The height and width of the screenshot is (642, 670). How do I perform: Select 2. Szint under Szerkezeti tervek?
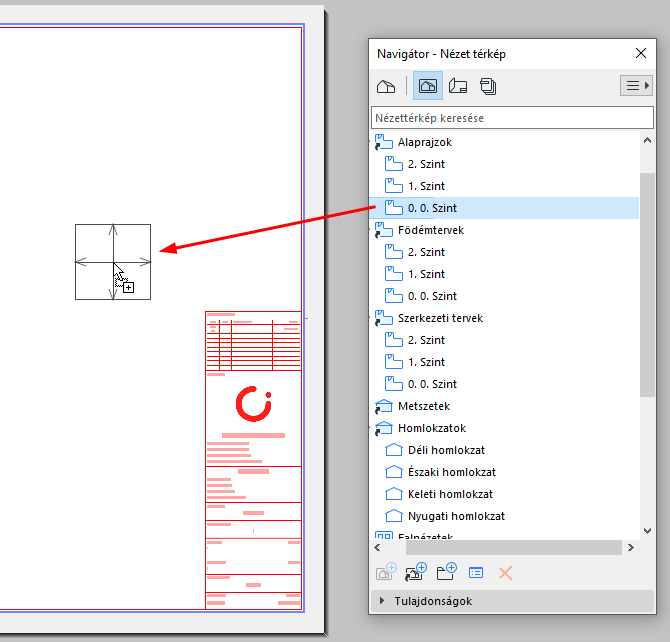426,340
